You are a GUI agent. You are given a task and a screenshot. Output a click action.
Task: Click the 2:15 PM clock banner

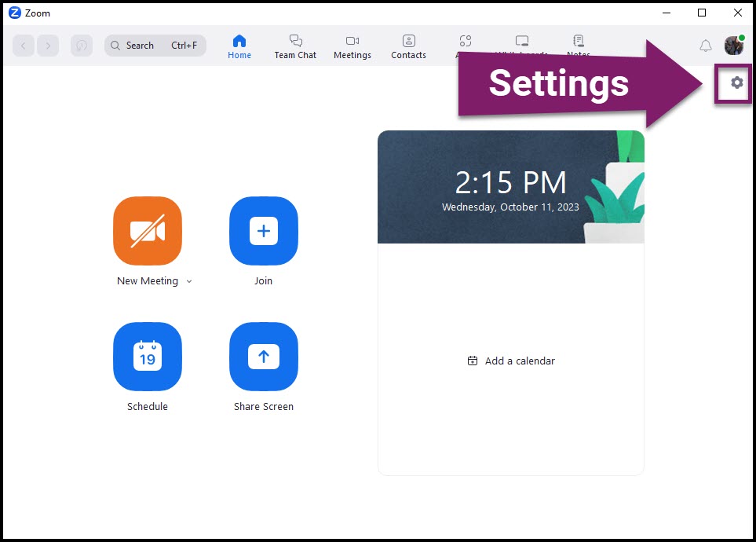[510, 187]
